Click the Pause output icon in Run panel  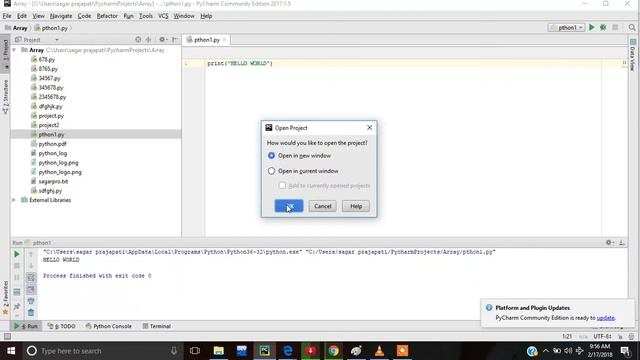tap(17, 278)
